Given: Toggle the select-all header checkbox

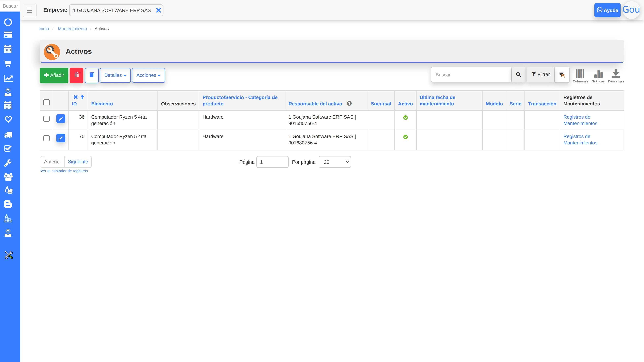Looking at the screenshot, I should pos(46,102).
